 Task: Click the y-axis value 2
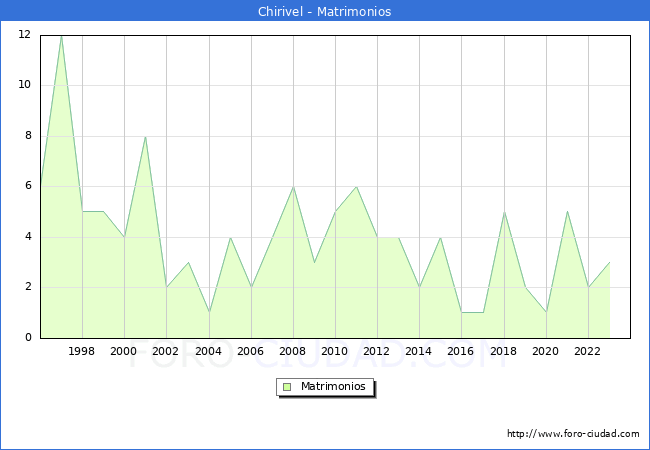pyautogui.click(x=28, y=287)
